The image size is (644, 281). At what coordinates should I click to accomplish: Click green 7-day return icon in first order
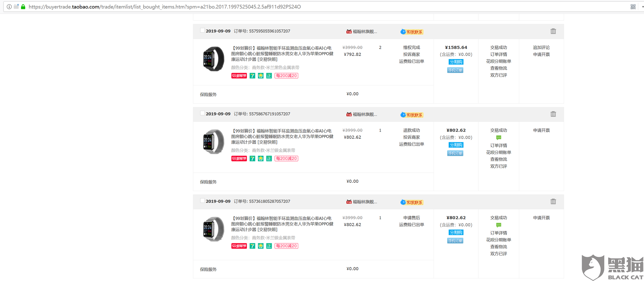(x=252, y=76)
